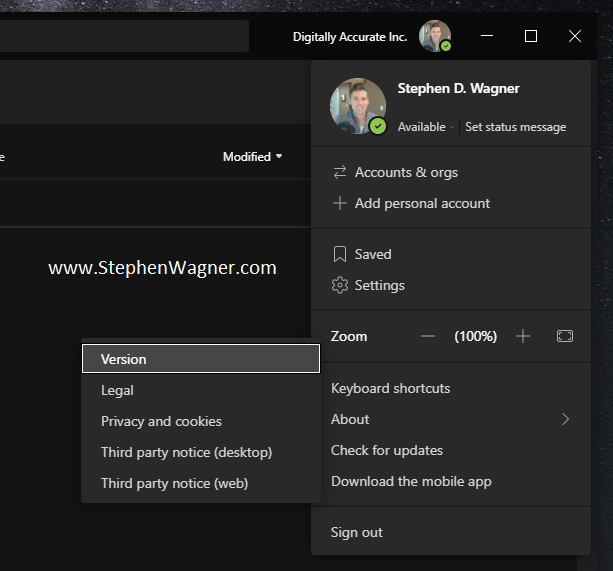
Task: Open Settings from the profile menu
Action: click(451, 285)
